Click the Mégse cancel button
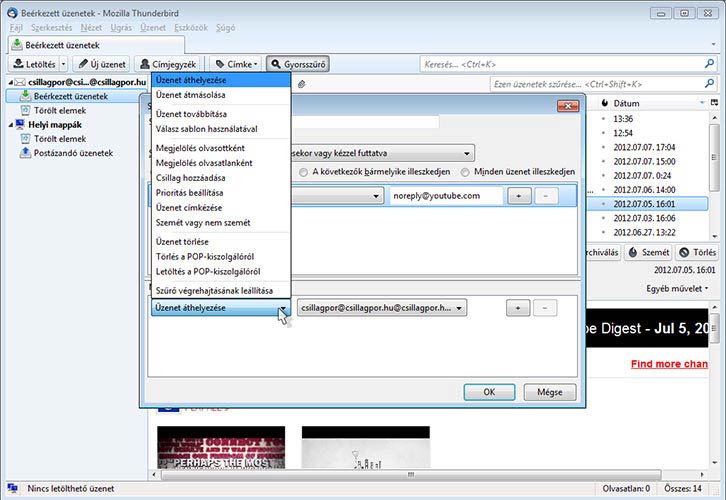Screen dimensions: 726x500 pyautogui.click(x=549, y=391)
